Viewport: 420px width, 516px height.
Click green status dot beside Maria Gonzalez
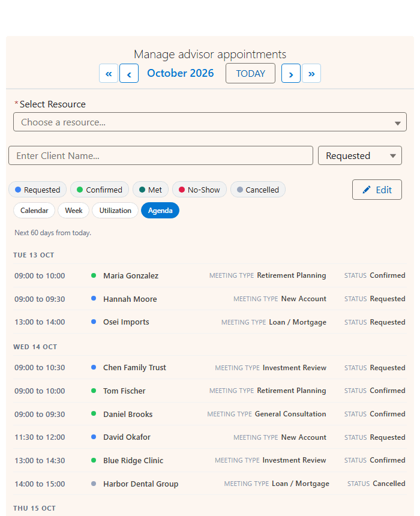tap(94, 275)
